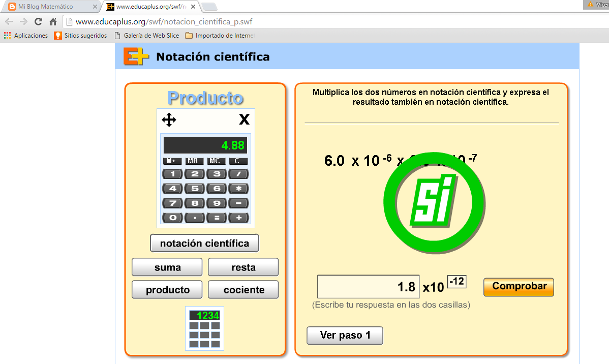609x364 pixels.
Task: Reload the page with the browser refresh icon
Action: (x=38, y=22)
